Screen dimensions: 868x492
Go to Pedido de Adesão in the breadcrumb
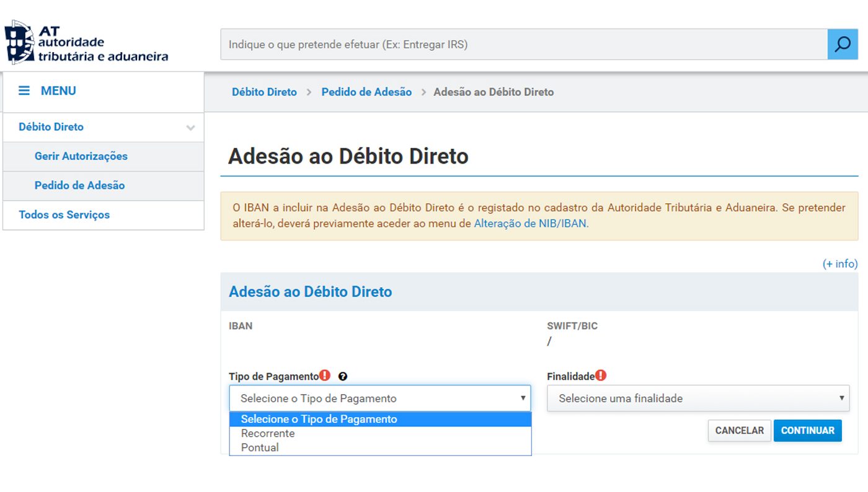pyautogui.click(x=366, y=92)
